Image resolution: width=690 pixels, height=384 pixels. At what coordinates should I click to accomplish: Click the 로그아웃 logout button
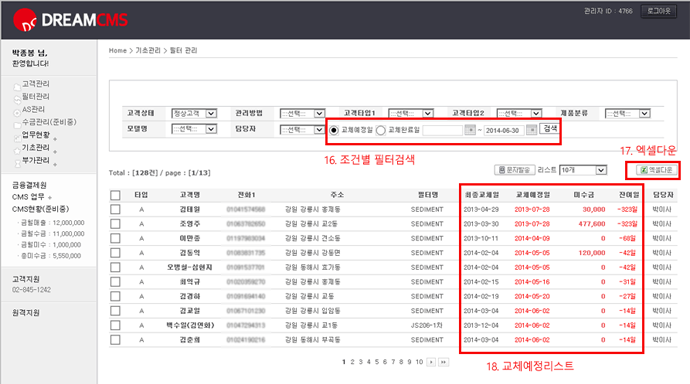[659, 11]
